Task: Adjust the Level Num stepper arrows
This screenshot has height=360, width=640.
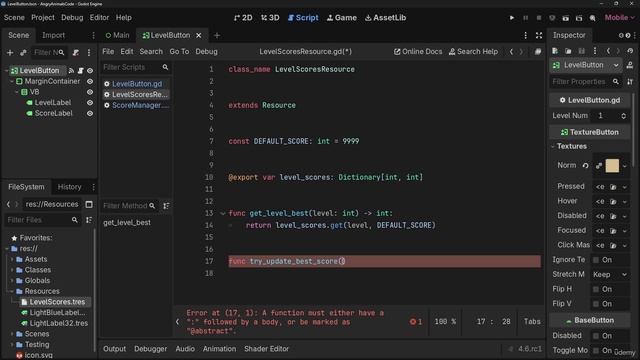Action: click(x=623, y=116)
